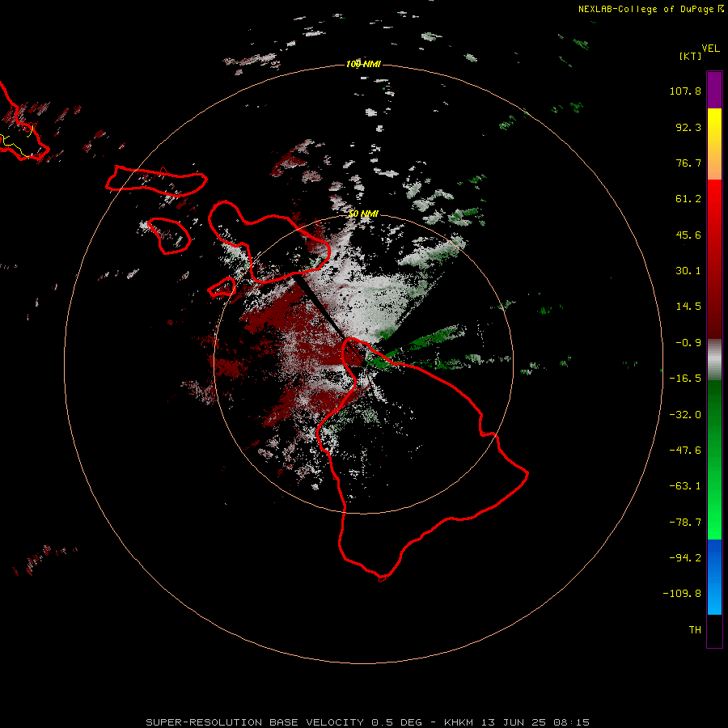Click the 76.7 velocity scale value
The height and width of the screenshot is (728, 728).
[688, 163]
